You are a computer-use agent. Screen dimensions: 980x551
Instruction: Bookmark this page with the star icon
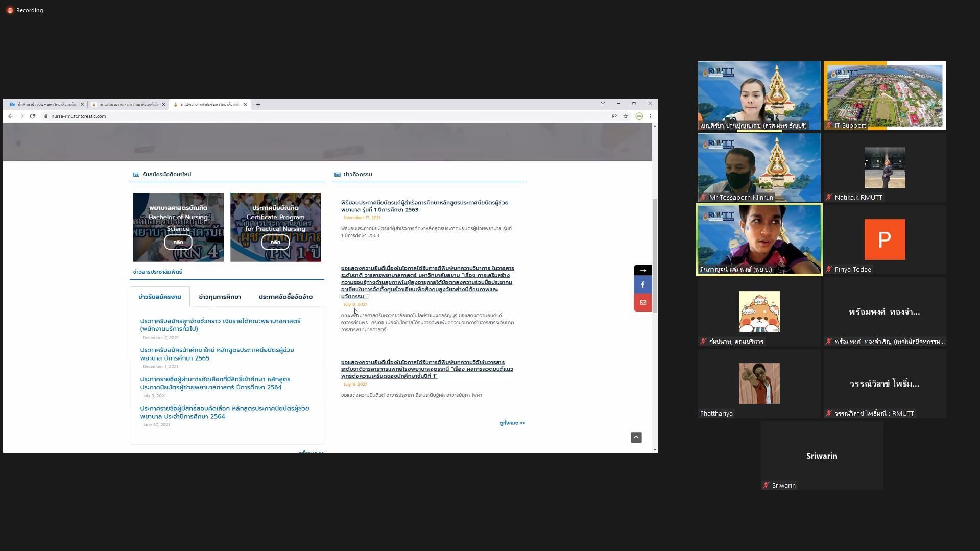pyautogui.click(x=626, y=116)
